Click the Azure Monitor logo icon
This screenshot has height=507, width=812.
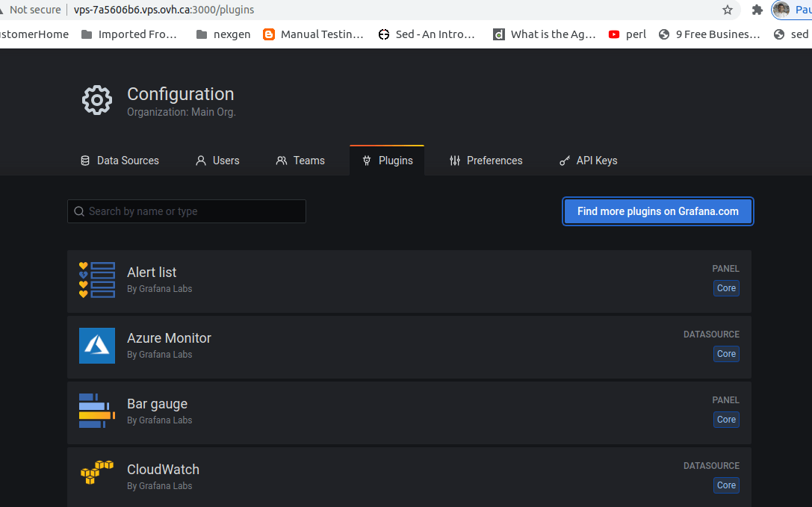click(x=97, y=346)
